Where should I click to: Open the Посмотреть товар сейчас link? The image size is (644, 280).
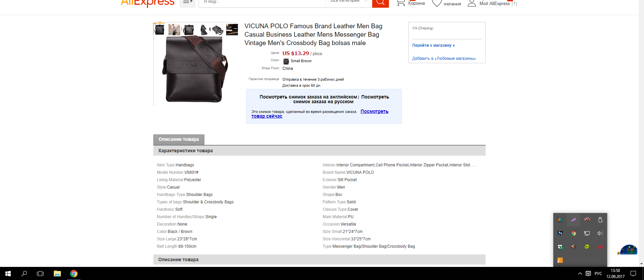pyautogui.click(x=320, y=114)
